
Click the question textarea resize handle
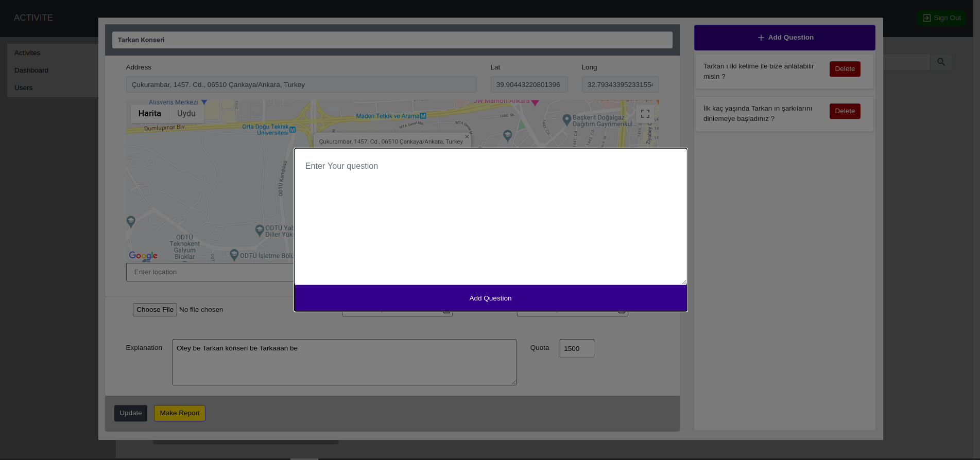(x=683, y=281)
